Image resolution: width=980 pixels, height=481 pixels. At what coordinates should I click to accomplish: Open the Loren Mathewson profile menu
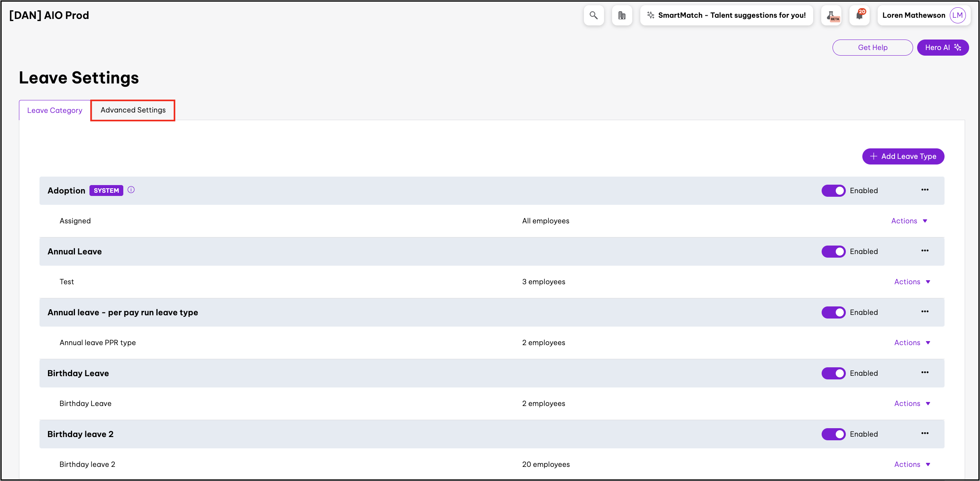(923, 15)
